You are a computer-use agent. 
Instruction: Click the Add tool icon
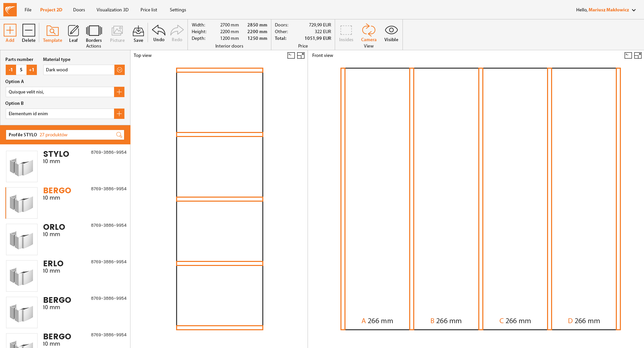10,30
